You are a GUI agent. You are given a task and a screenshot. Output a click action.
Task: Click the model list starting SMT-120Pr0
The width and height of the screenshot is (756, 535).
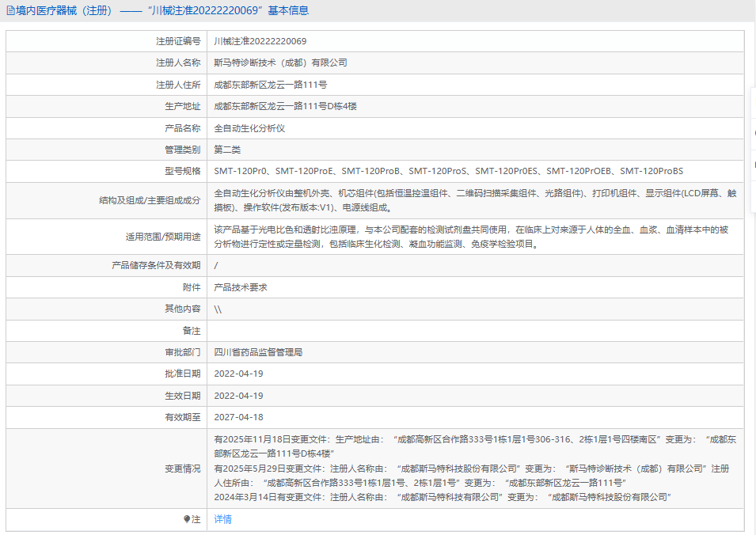click(448, 171)
